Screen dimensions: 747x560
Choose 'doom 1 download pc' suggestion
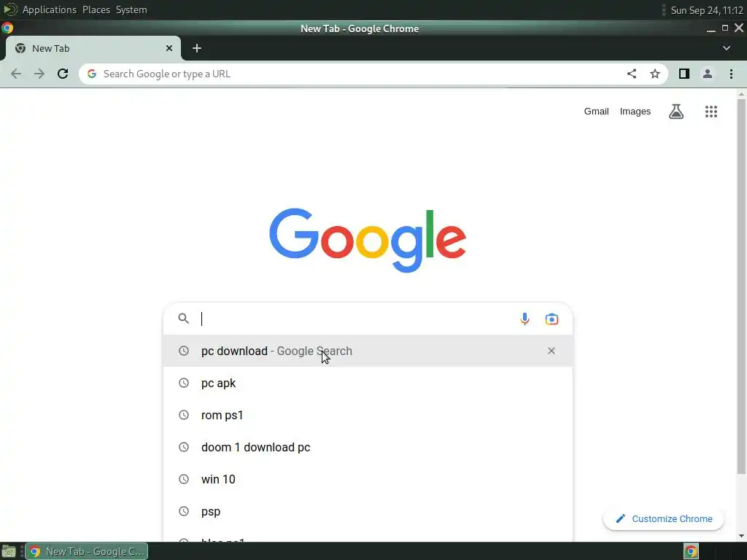(x=368, y=447)
